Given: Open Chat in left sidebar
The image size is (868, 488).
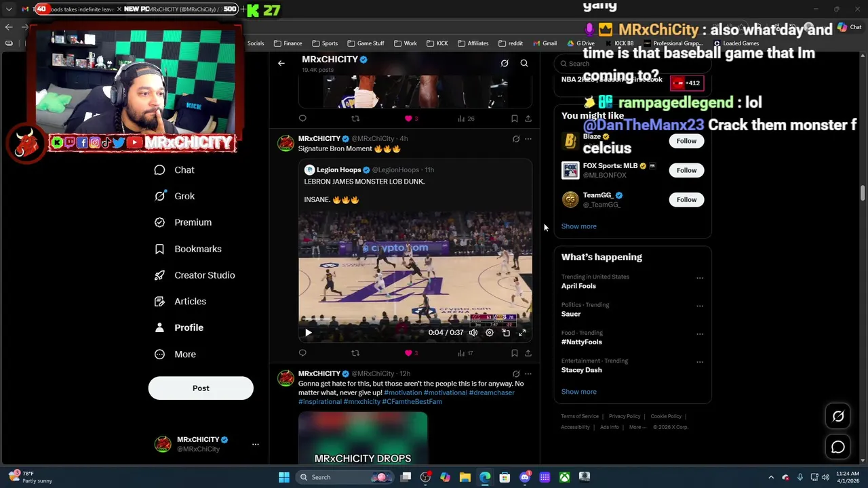Looking at the screenshot, I should (x=174, y=170).
